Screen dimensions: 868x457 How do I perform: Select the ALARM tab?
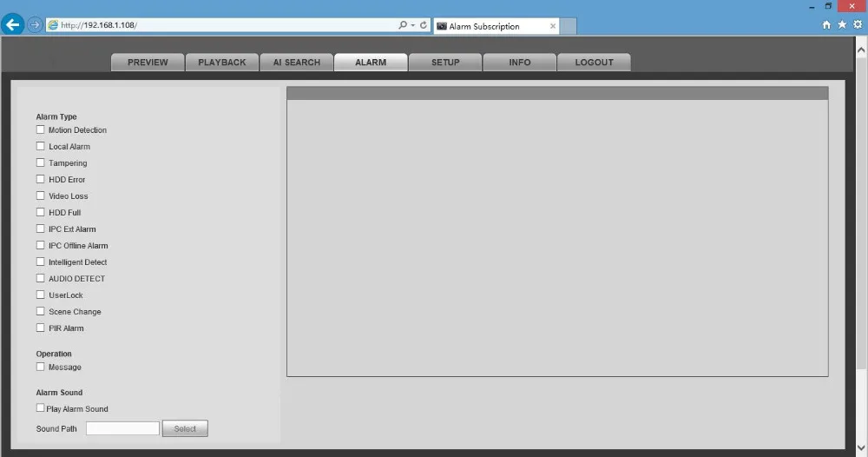tap(371, 62)
